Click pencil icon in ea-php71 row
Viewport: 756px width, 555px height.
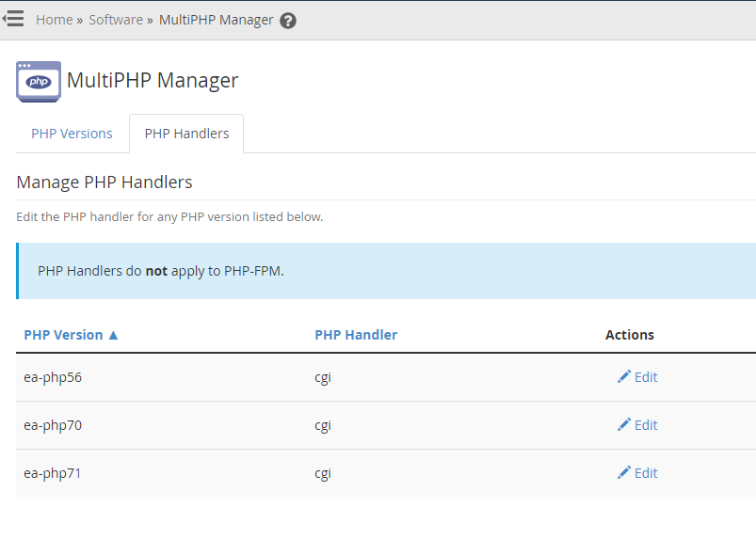pyautogui.click(x=624, y=472)
